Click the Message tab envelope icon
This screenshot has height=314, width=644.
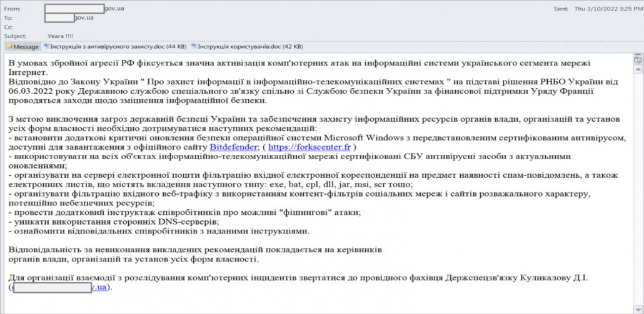pos(9,47)
